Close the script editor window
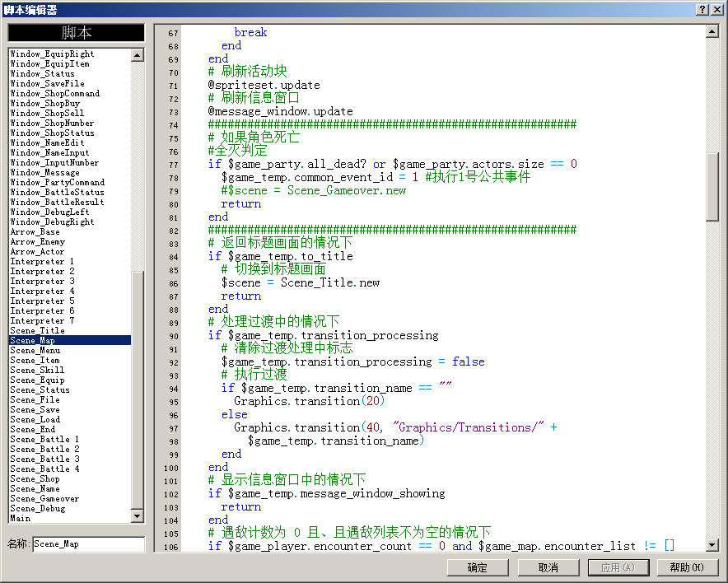 (x=716, y=9)
